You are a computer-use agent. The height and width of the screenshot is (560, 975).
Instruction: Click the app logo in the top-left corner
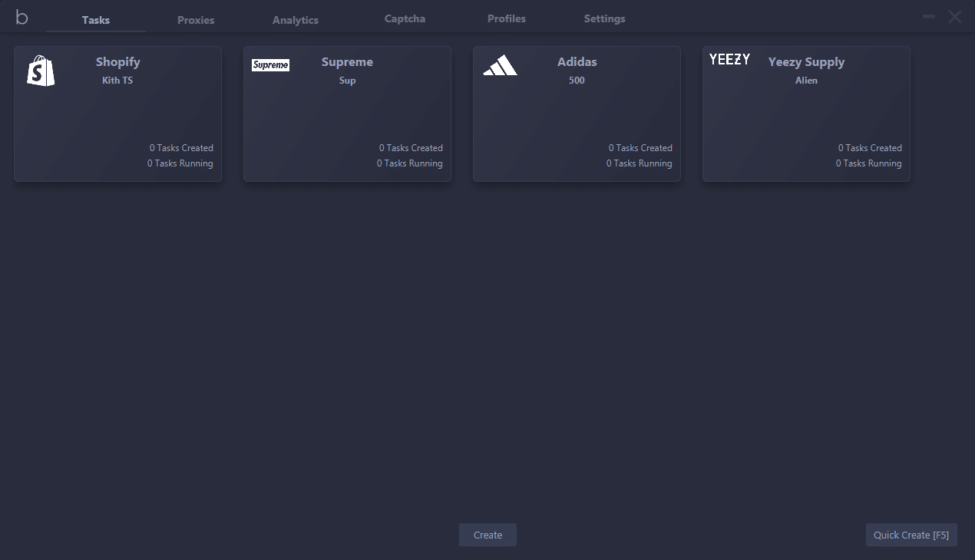pos(21,17)
